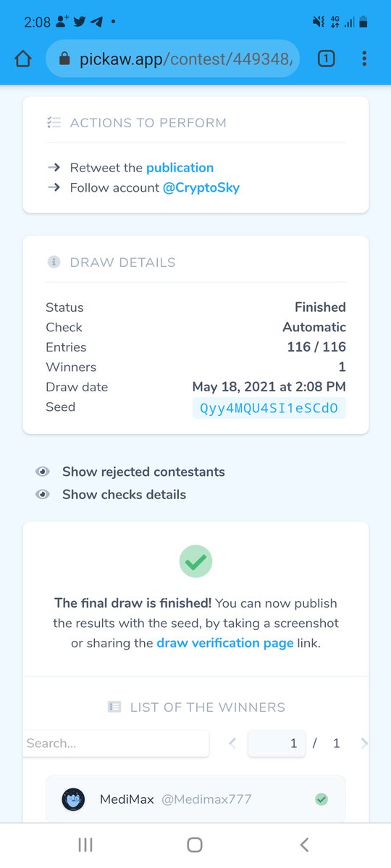This screenshot has height=868, width=391.
Task: Open the draw verification page link
Action: (x=225, y=643)
